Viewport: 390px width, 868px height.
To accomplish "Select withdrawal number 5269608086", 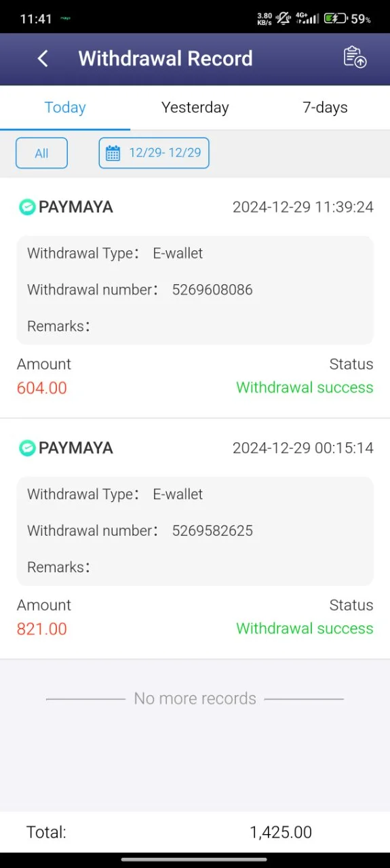I will pos(212,290).
